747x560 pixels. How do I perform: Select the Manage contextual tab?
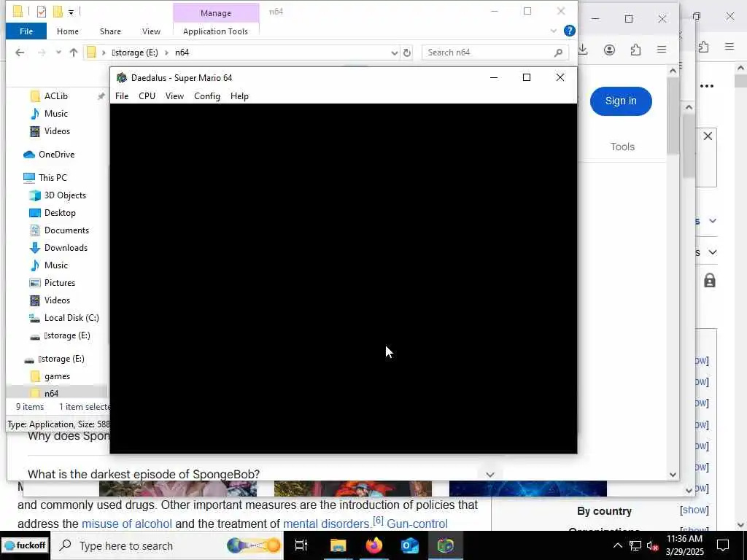click(x=216, y=13)
